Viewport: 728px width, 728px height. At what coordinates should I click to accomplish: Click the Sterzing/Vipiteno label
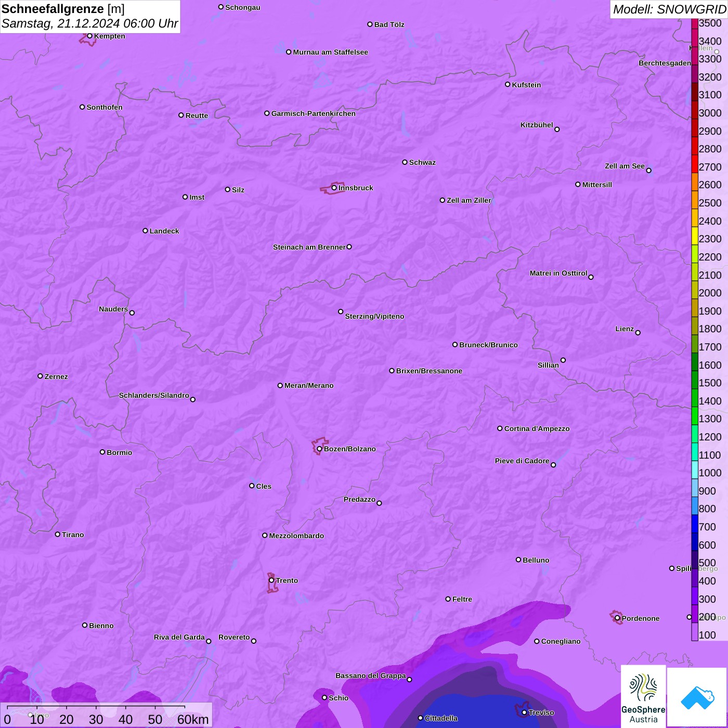pyautogui.click(x=374, y=316)
